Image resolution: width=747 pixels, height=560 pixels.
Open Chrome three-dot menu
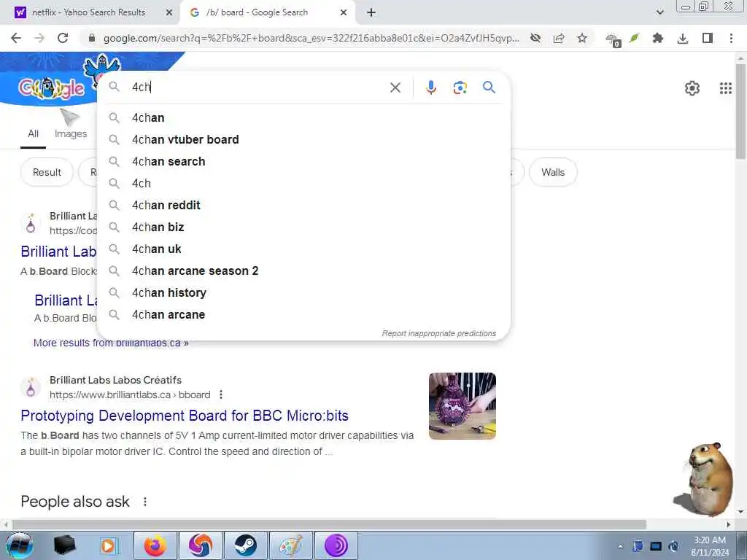[731, 38]
